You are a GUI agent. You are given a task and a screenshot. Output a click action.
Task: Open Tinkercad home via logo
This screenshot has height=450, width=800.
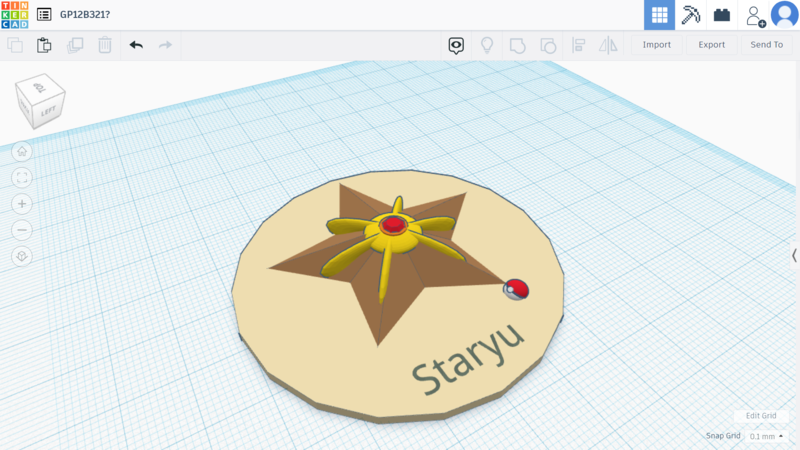15,14
